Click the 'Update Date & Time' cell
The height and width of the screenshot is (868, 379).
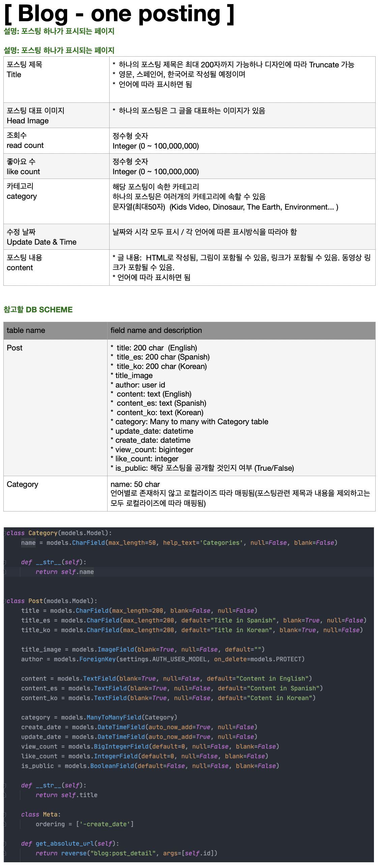click(56, 237)
